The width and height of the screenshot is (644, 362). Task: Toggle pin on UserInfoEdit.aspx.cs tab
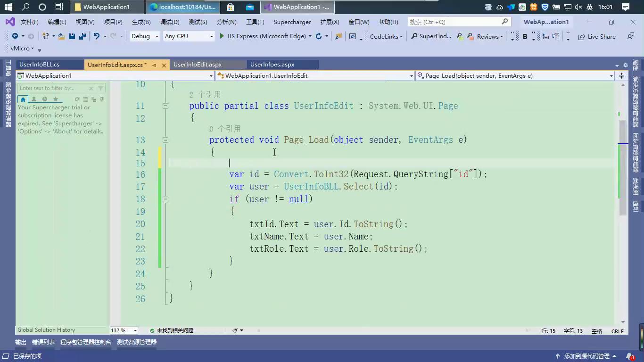(x=154, y=65)
